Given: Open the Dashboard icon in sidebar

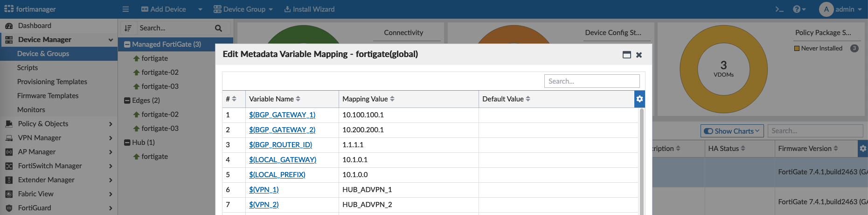Looking at the screenshot, I should click(x=9, y=26).
